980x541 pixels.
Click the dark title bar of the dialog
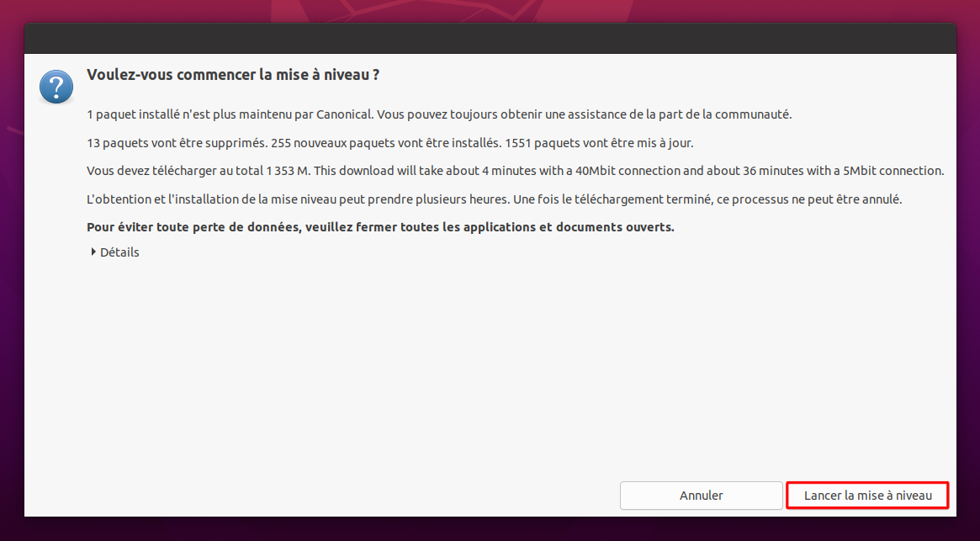pyautogui.click(x=490, y=38)
